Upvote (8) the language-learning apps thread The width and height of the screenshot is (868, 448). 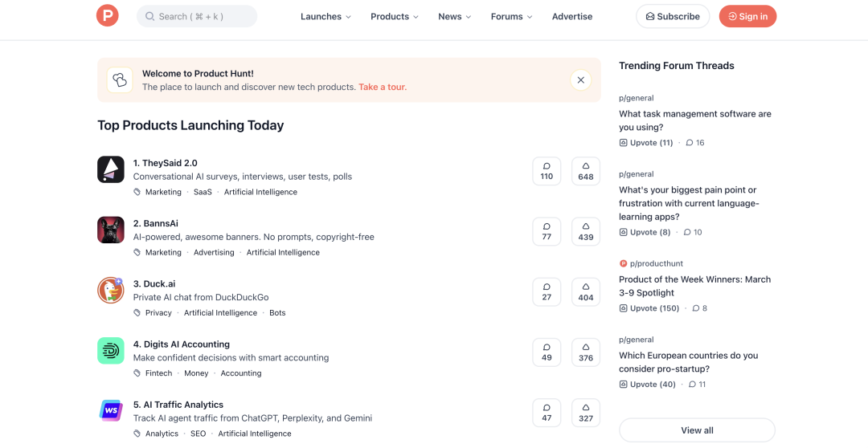tap(645, 232)
